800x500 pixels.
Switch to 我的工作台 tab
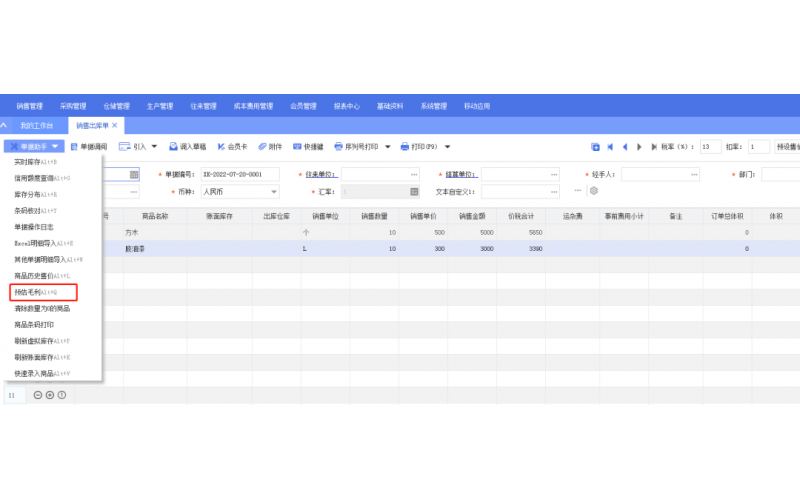[x=37, y=126]
